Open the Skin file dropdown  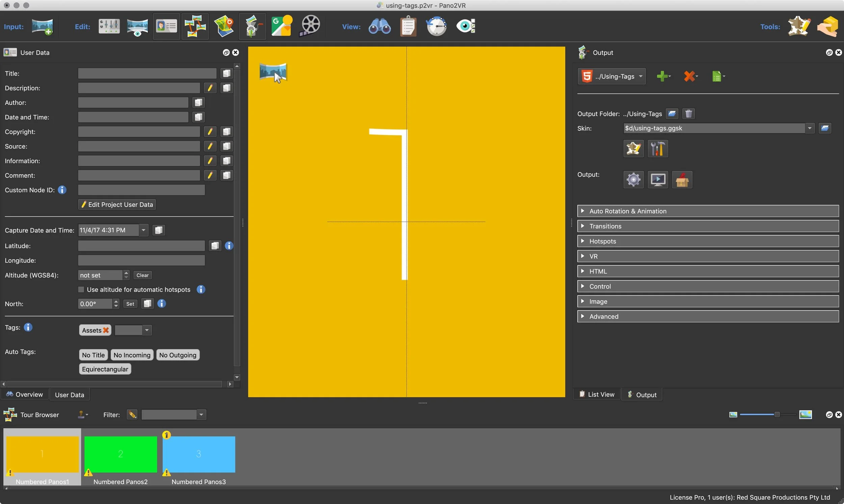[x=810, y=128]
